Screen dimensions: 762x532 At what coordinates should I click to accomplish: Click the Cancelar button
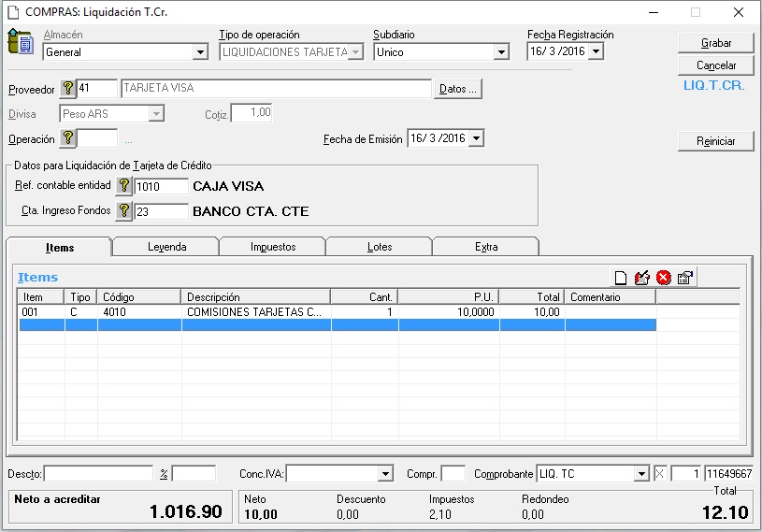[x=716, y=65]
